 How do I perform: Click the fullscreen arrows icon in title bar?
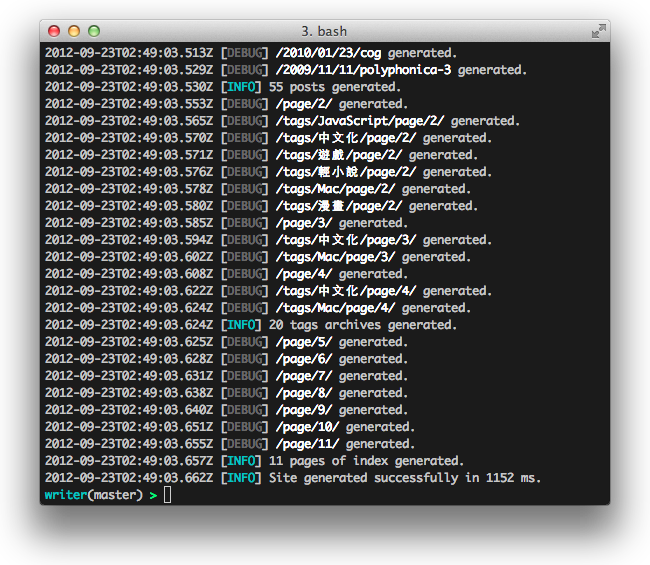point(598,32)
